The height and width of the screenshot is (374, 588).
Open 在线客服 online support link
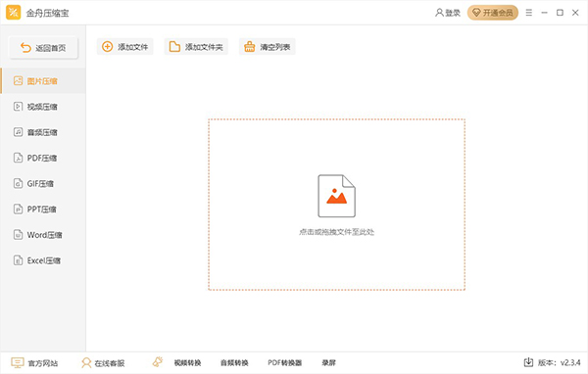(x=109, y=363)
